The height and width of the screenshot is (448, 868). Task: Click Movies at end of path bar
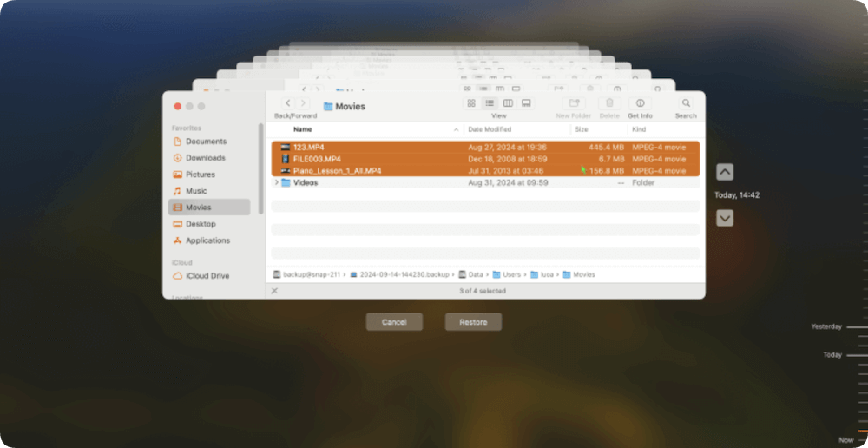click(579, 274)
